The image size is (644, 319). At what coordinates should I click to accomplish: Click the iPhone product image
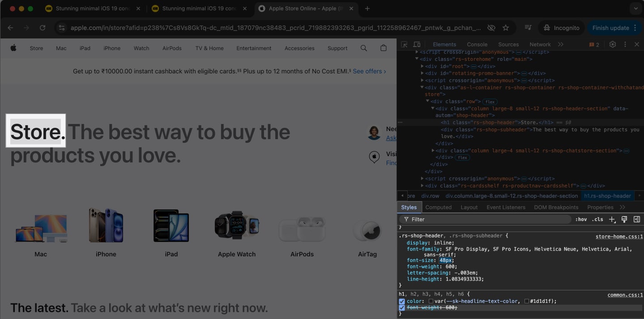106,225
